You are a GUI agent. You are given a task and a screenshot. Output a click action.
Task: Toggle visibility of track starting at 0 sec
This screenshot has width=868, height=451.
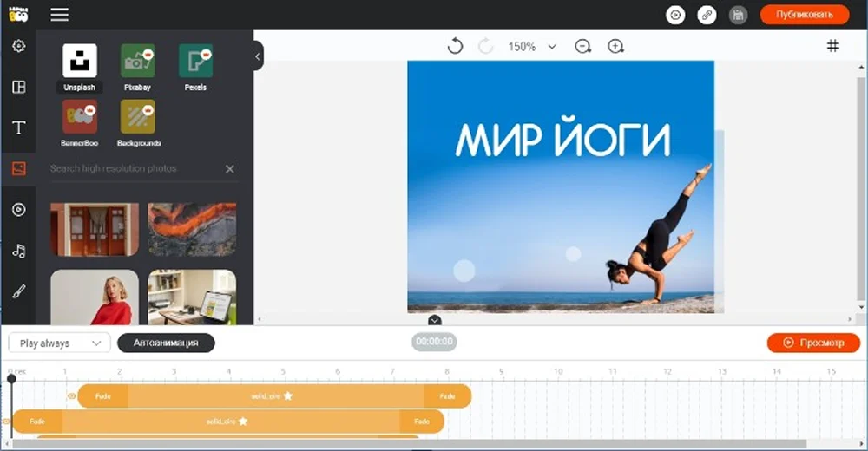[6, 422]
